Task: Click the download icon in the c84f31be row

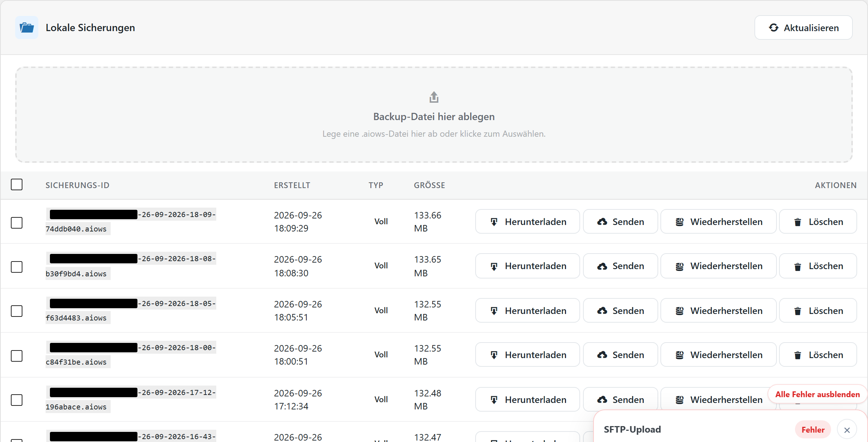Action: point(494,355)
